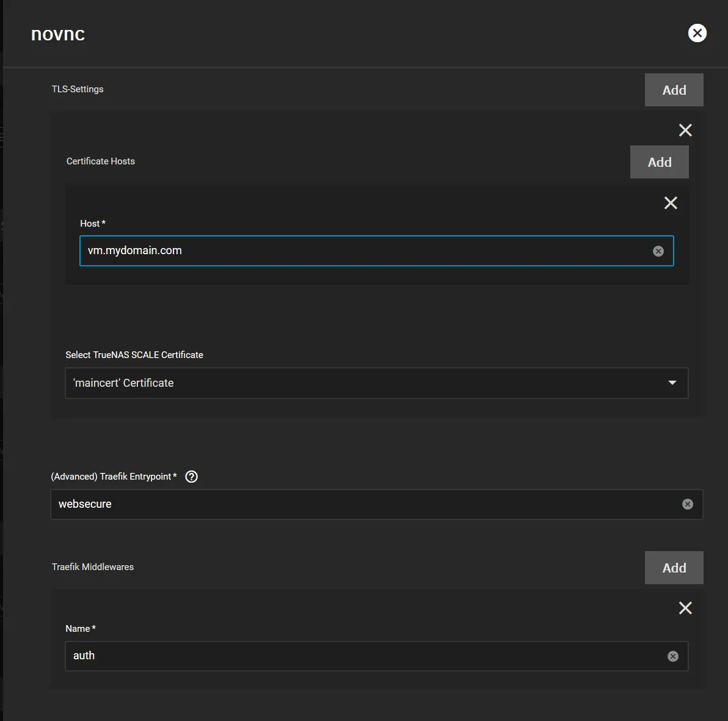Click the TLS-Settings section label
The height and width of the screenshot is (721, 728).
click(78, 89)
